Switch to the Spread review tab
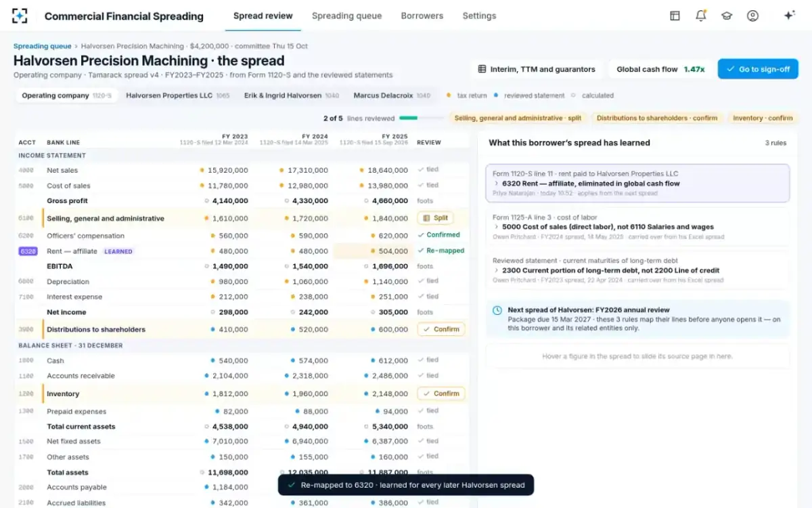812x508 pixels. tap(263, 16)
